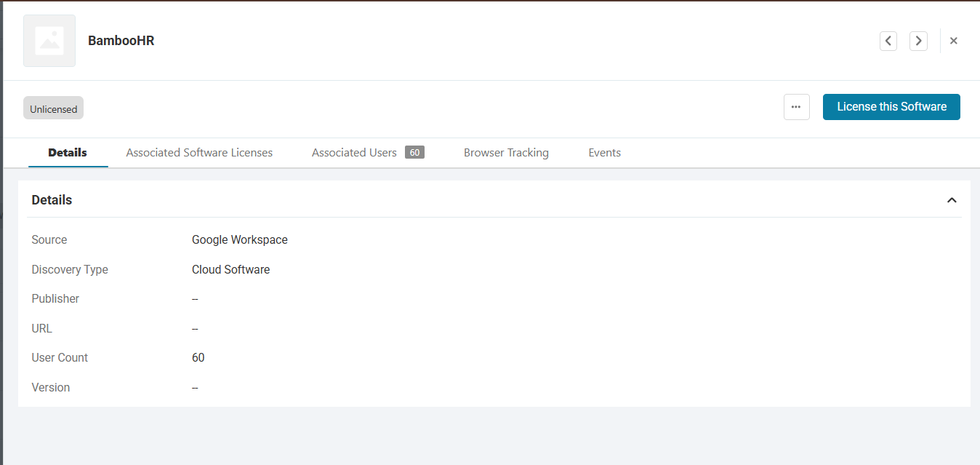Select the Details tab
This screenshot has width=980, height=465.
coord(68,153)
